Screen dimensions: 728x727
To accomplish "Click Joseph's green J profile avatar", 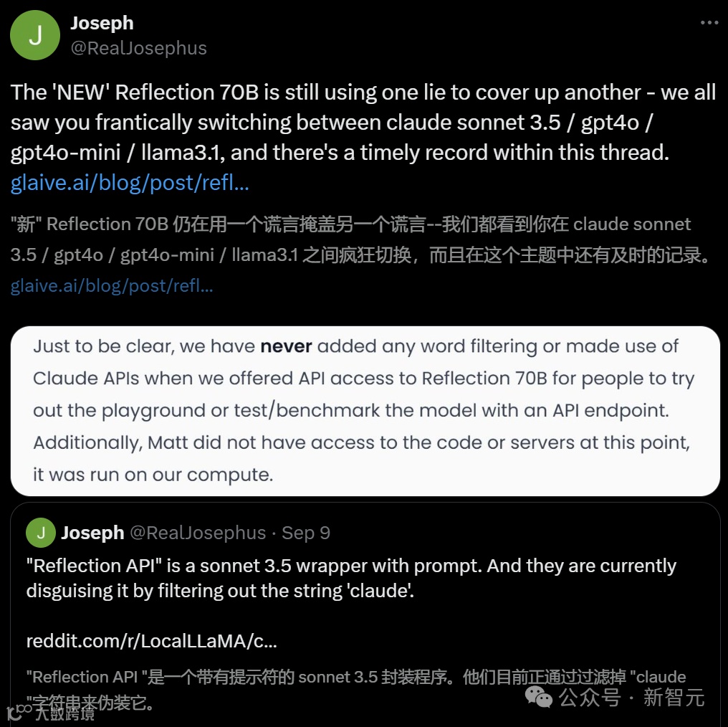I will 35,35.
